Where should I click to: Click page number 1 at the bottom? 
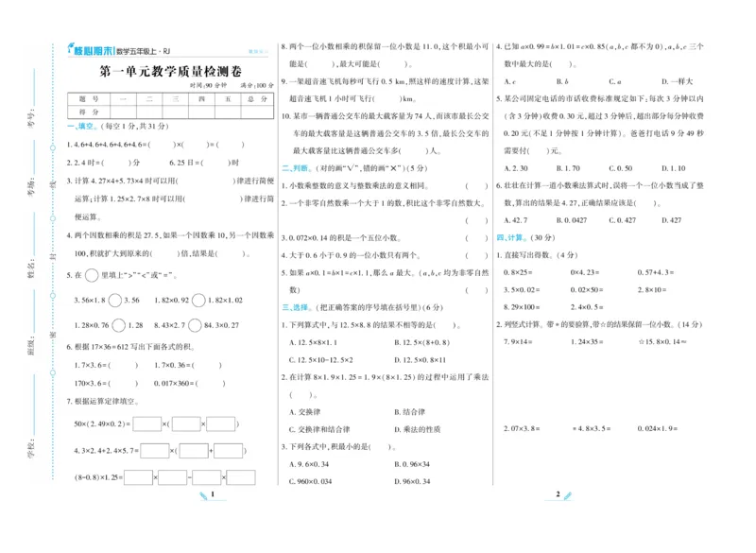click(x=212, y=493)
